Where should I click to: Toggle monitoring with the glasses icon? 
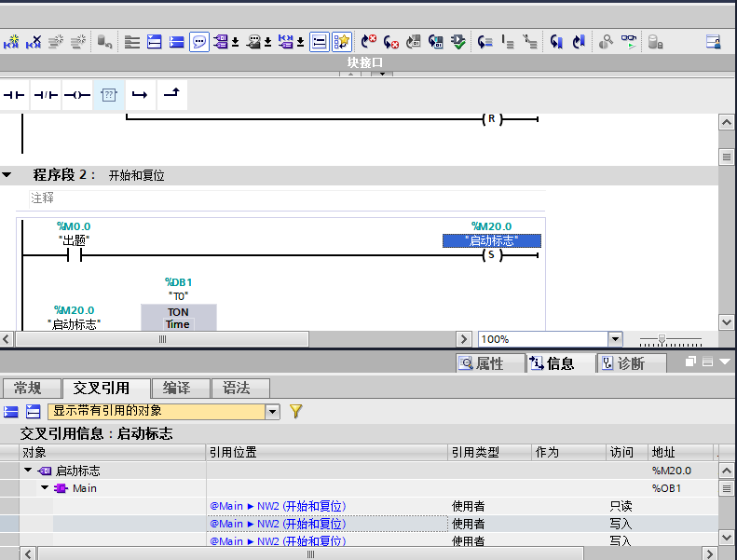629,42
